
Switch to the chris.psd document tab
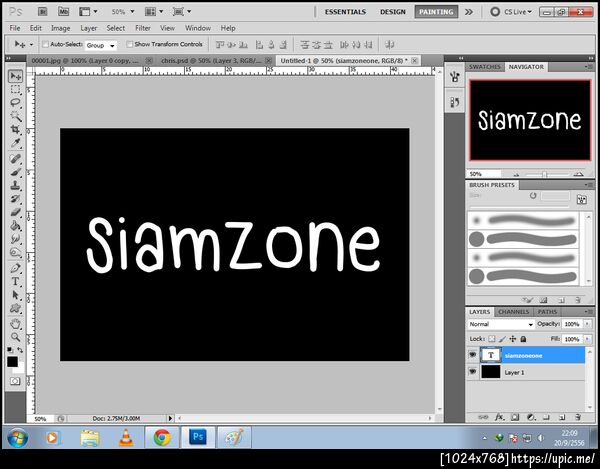(211, 60)
